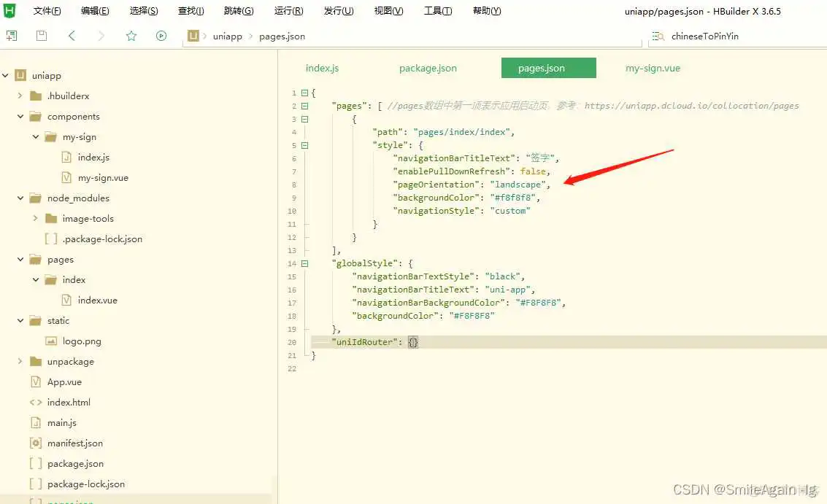Click the navigate Back arrow icon

[71, 35]
